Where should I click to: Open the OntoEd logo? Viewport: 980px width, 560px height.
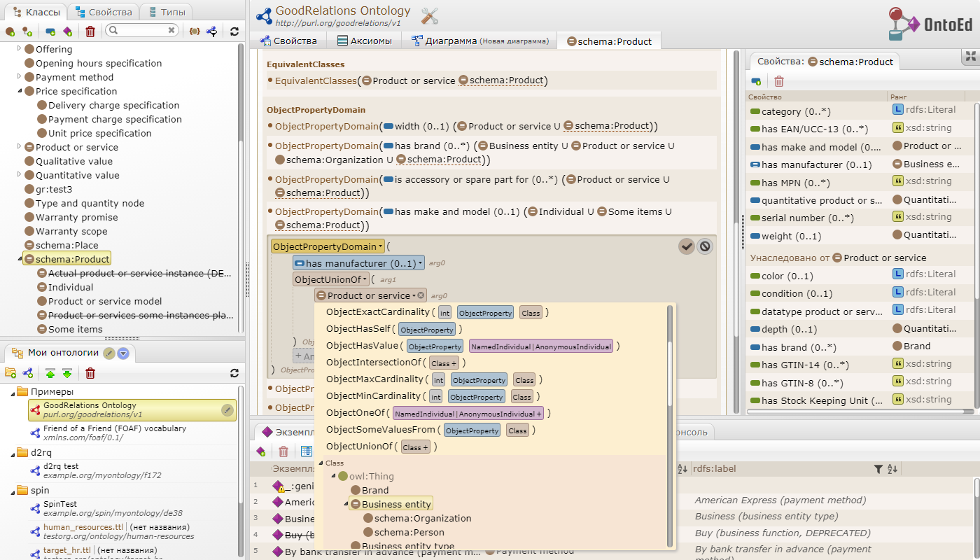click(930, 22)
